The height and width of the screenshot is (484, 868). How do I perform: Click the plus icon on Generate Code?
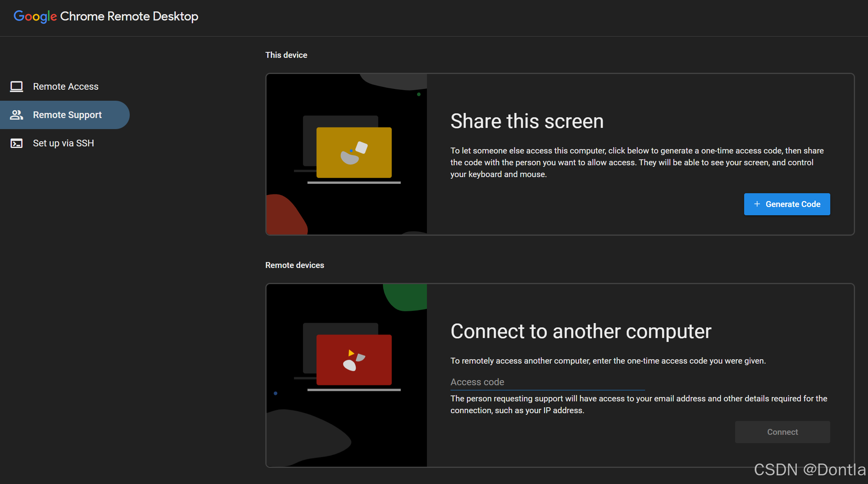[x=757, y=204]
